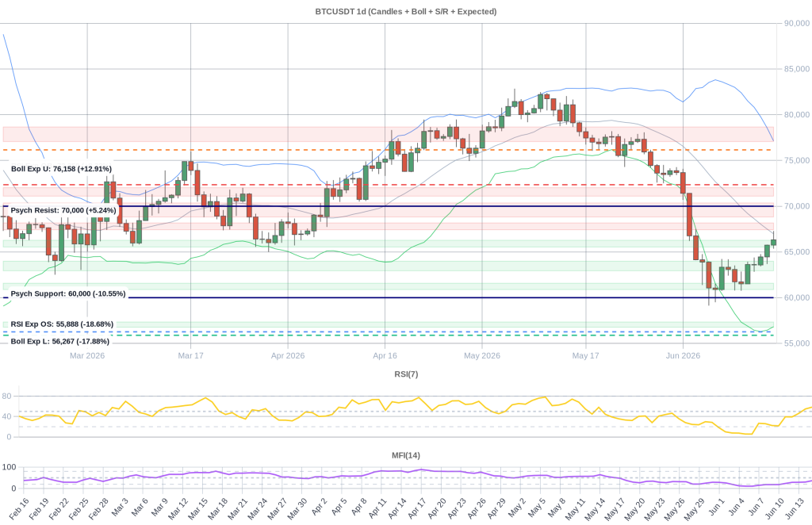Click the 'May 2026' time axis label
The height and width of the screenshot is (525, 812).
(x=482, y=356)
